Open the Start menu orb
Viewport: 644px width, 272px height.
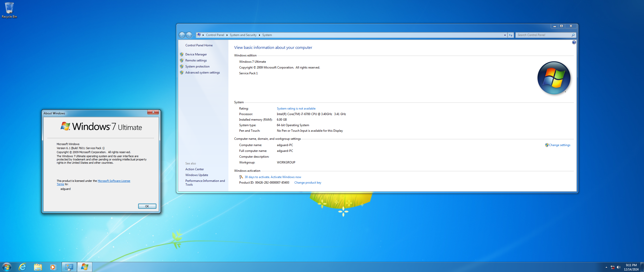(x=7, y=267)
